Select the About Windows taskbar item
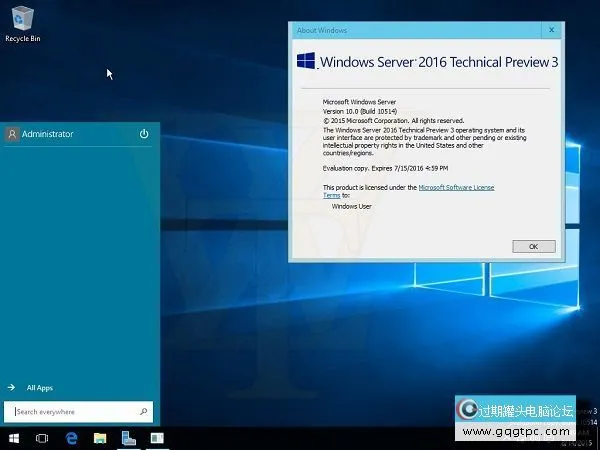 (x=157, y=438)
